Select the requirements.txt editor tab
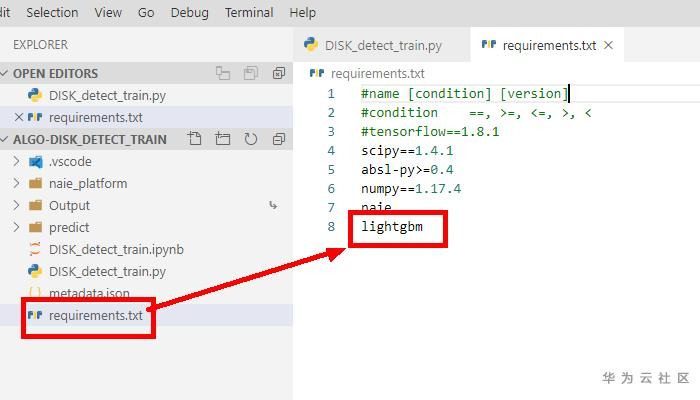The height and width of the screenshot is (400, 700). click(547, 45)
